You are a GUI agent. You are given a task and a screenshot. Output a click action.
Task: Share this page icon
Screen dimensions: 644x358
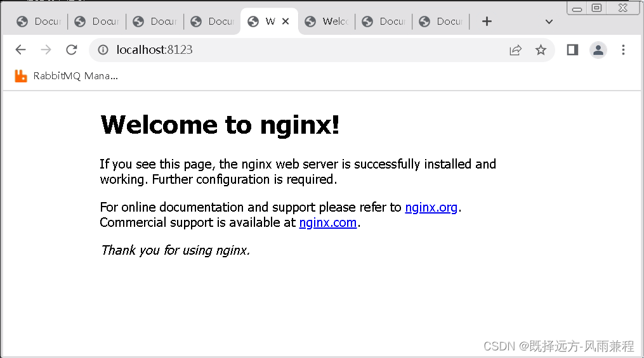(515, 50)
